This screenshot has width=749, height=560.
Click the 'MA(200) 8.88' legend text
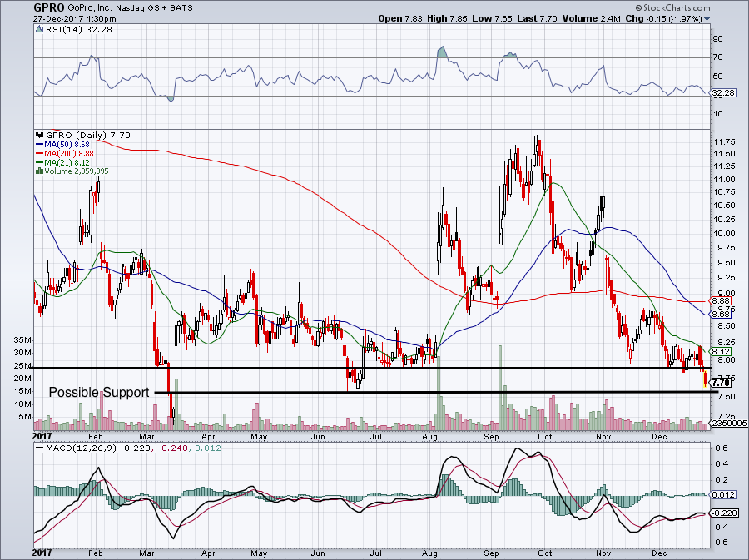69,154
